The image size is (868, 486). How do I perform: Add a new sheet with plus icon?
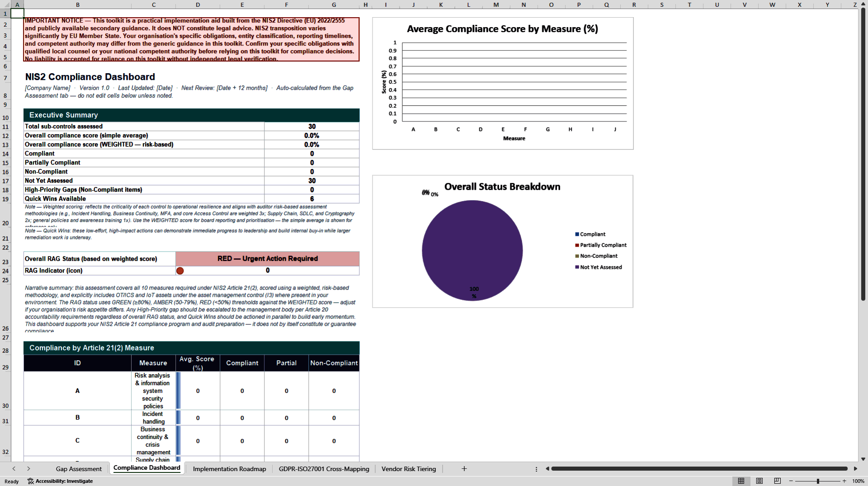(464, 469)
